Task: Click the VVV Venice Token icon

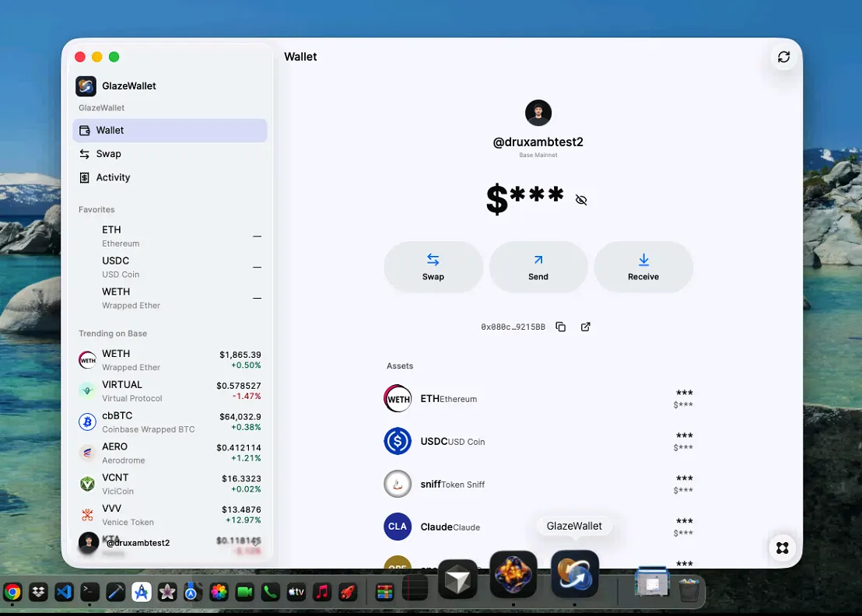Action: (x=87, y=515)
